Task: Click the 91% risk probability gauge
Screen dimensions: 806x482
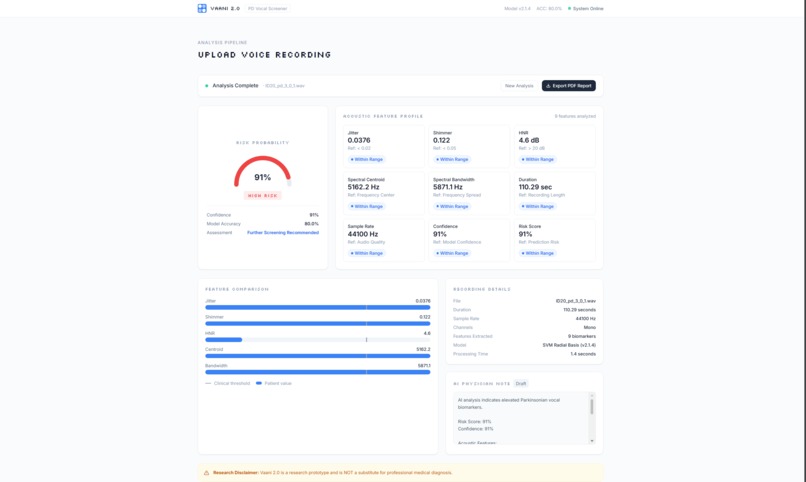Action: [263, 172]
